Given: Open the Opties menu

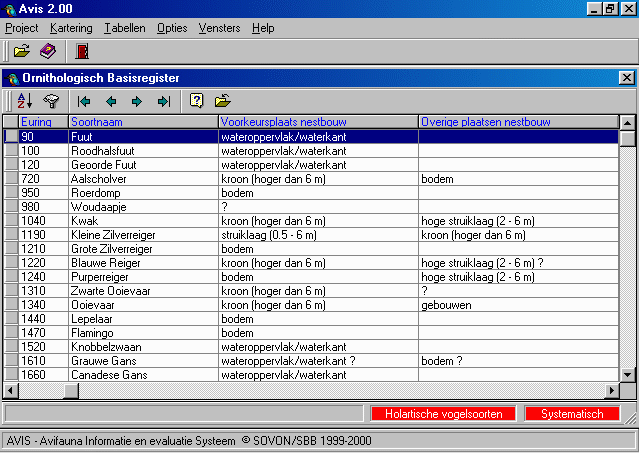Looking at the screenshot, I should click(x=172, y=28).
